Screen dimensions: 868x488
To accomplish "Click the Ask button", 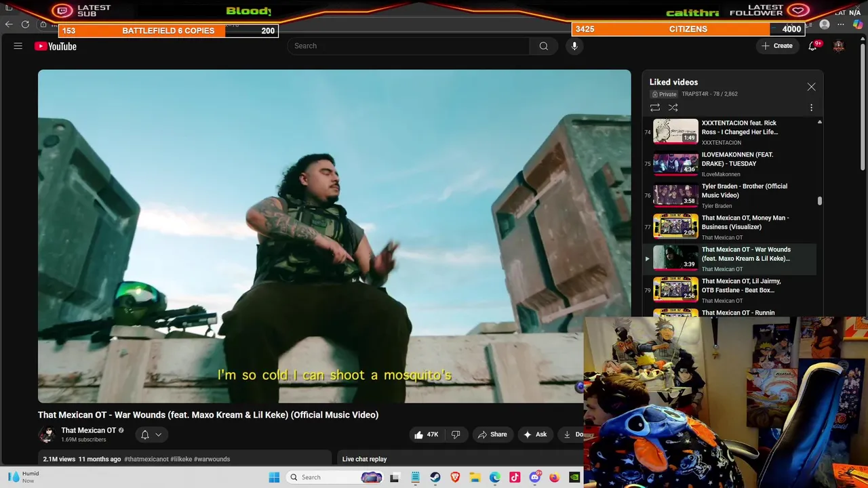I will click(535, 434).
